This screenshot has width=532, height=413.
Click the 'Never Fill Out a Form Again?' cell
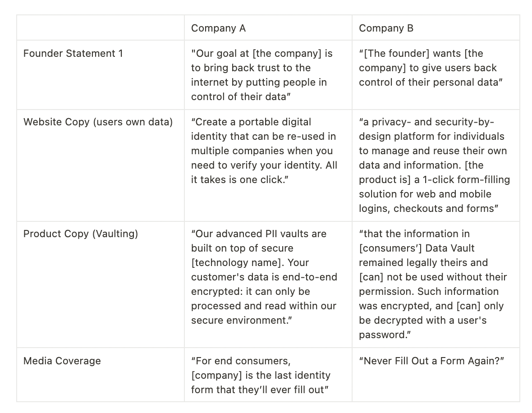click(x=431, y=361)
